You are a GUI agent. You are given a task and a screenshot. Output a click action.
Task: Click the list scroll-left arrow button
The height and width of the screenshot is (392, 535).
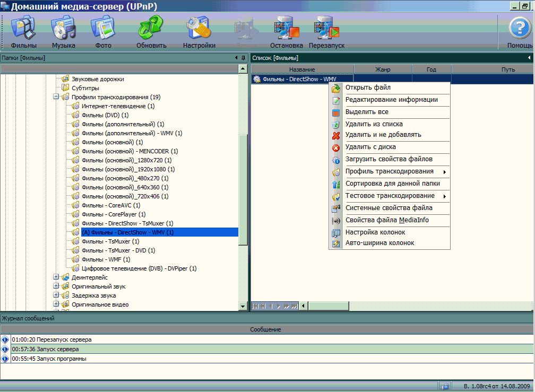pyautogui.click(x=304, y=306)
